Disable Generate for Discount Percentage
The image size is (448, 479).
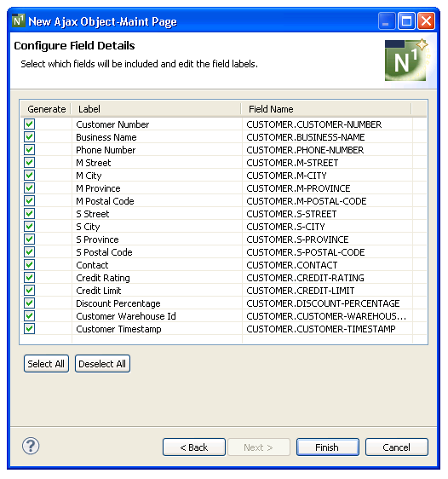pos(30,303)
